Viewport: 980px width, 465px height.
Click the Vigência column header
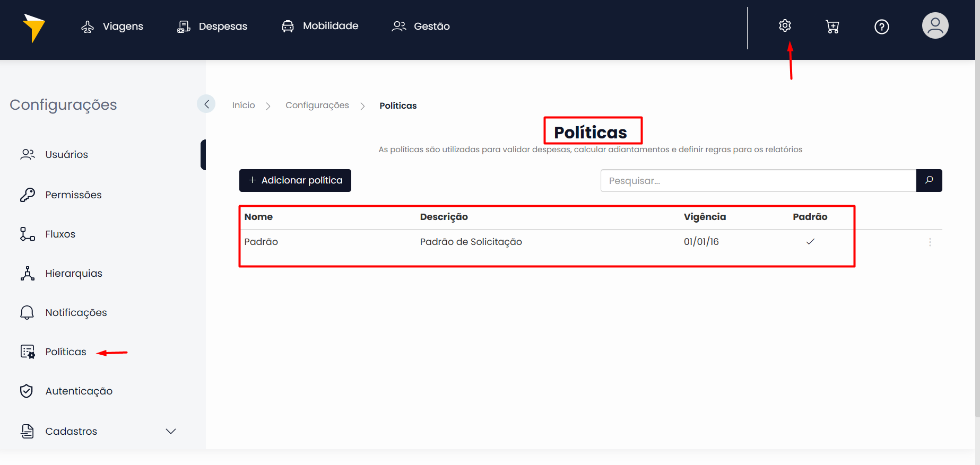(705, 216)
